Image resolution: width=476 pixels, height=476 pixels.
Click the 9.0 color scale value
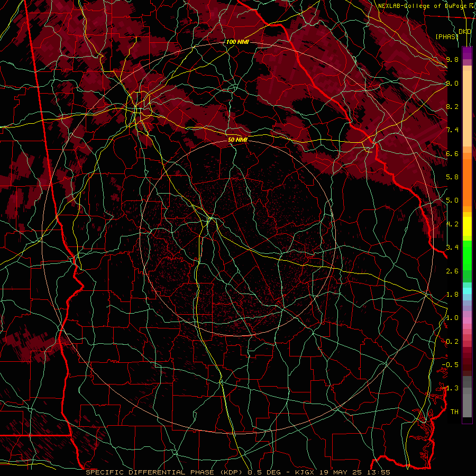452,84
